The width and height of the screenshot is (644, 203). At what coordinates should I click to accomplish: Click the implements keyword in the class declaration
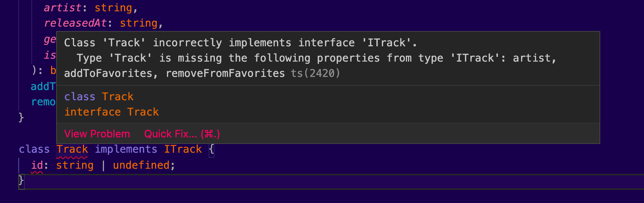tap(126, 149)
